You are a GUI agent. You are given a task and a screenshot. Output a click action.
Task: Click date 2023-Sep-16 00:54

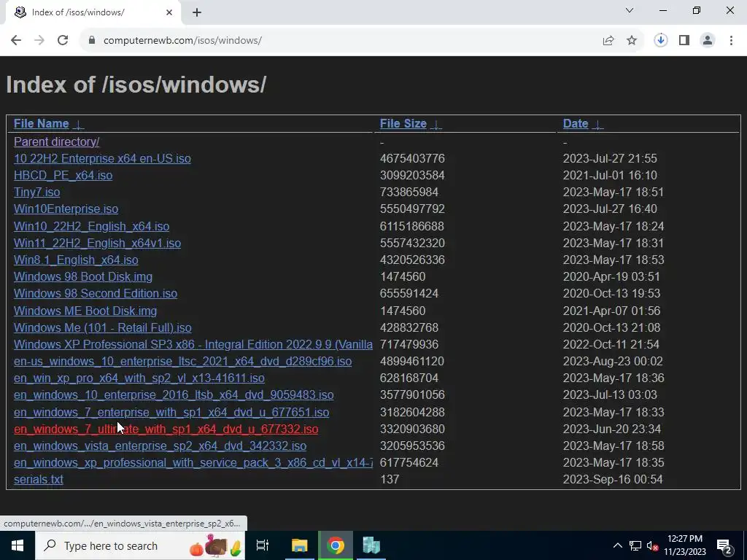click(x=613, y=480)
